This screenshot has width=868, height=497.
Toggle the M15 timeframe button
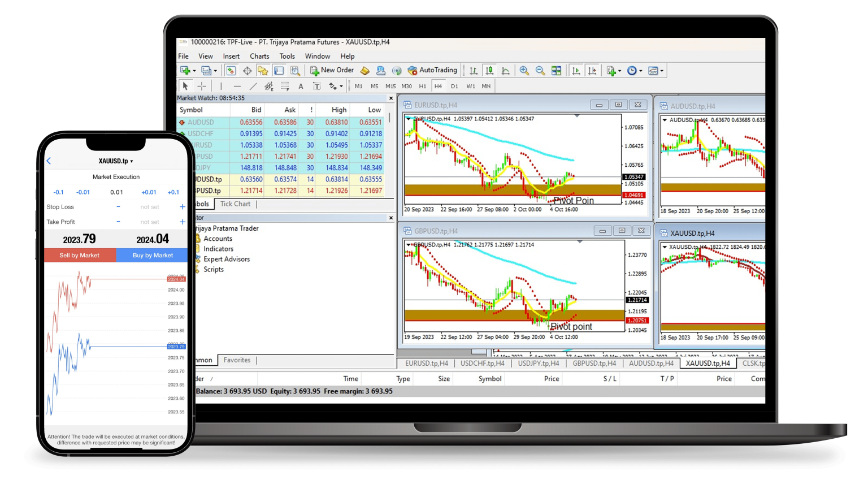389,86
